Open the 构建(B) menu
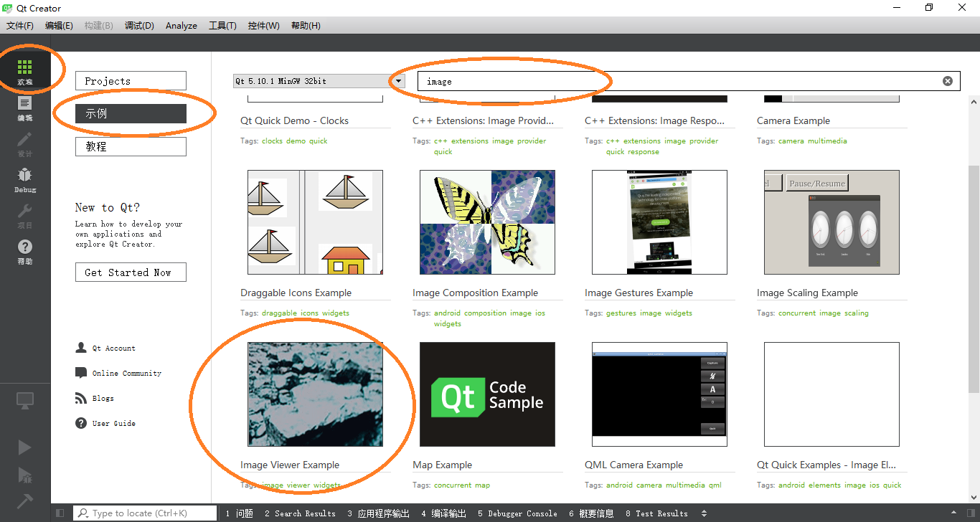Screen dimensions: 980x522 tap(98, 25)
